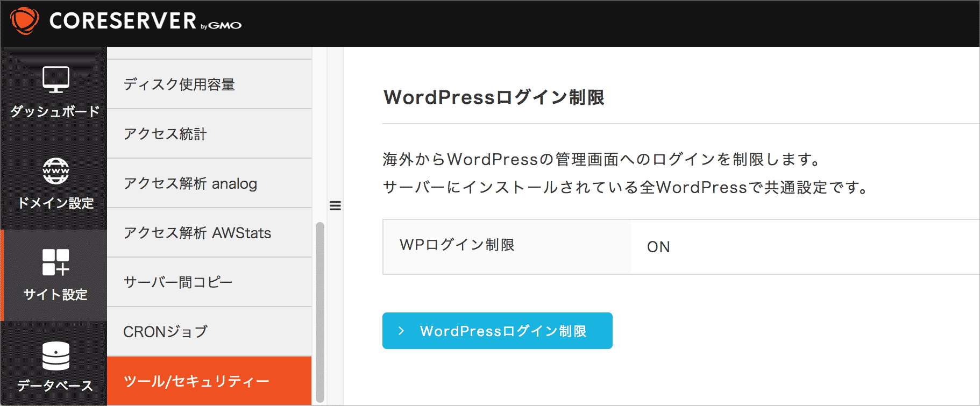The width and height of the screenshot is (980, 406).
Task: Open the サイト設定 grid-plus icon
Action: click(x=56, y=262)
